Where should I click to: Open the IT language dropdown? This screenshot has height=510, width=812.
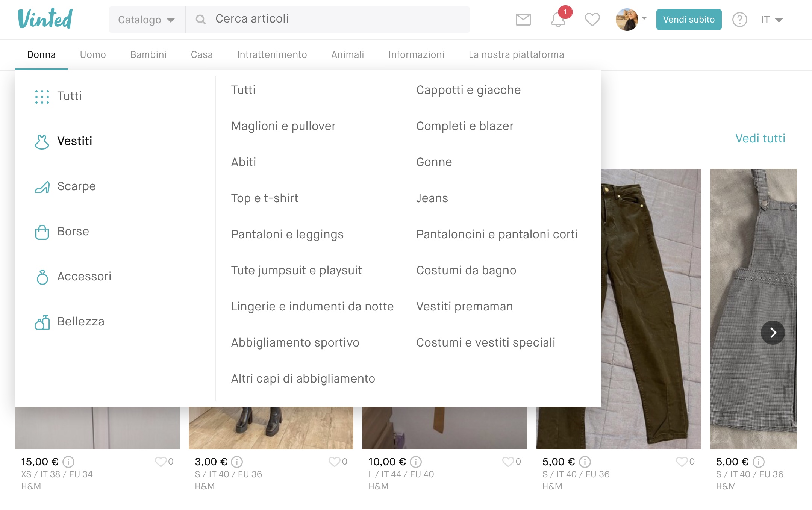[x=771, y=20]
